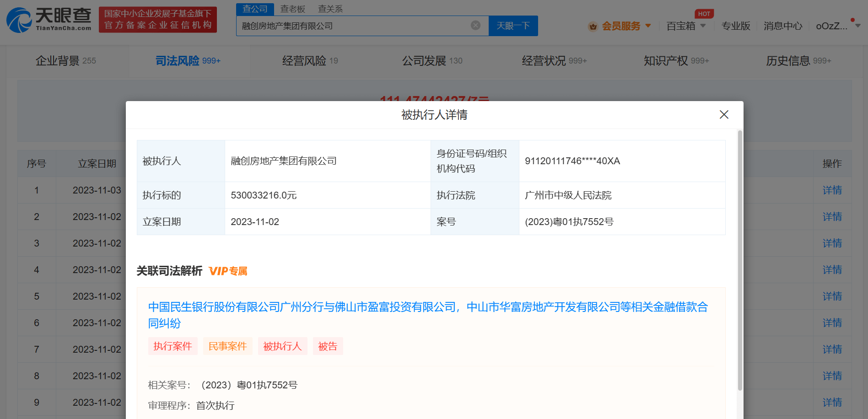Click 详情 link for row 1
This screenshot has height=419, width=868.
click(832, 190)
